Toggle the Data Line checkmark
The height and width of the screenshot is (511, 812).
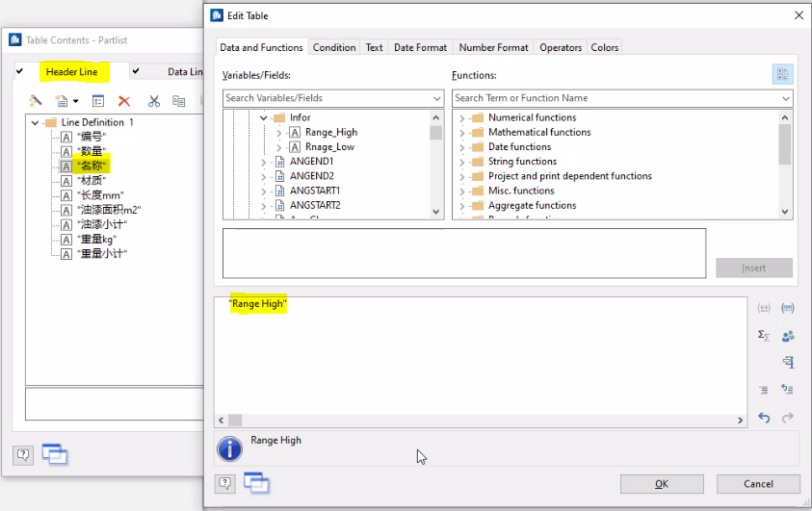coord(136,71)
